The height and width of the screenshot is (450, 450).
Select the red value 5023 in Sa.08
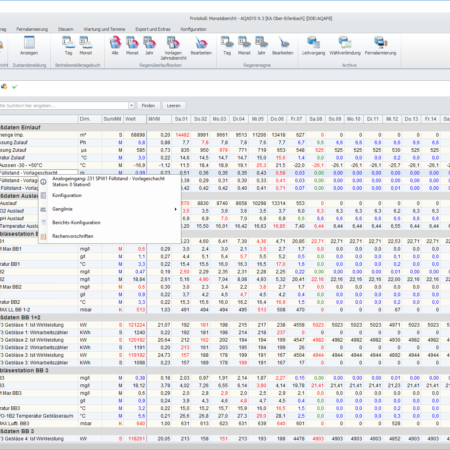(x=317, y=325)
